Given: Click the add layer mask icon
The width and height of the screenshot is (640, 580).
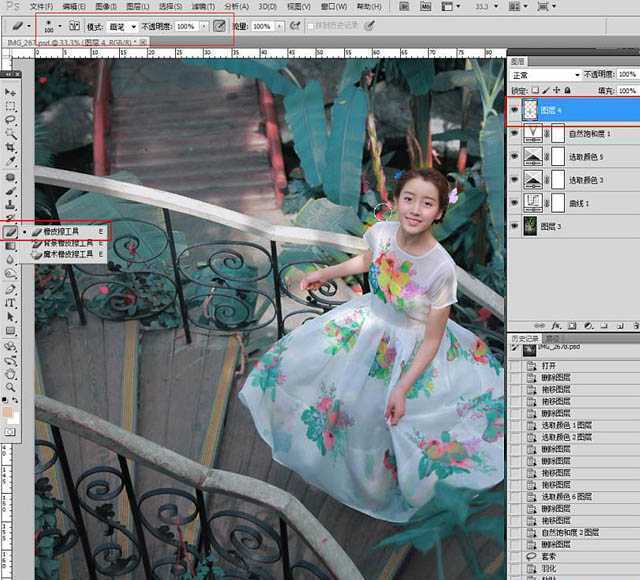Looking at the screenshot, I should (x=572, y=326).
